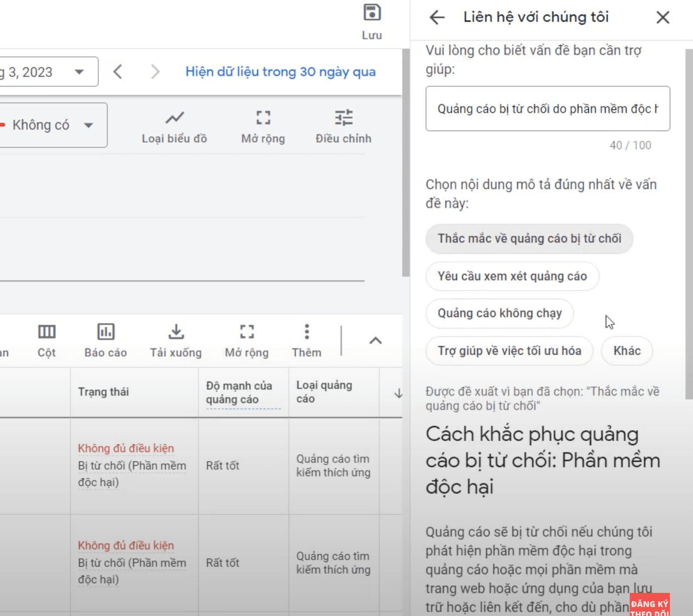Click the Lưu save icon
The height and width of the screenshot is (616, 693).
[x=372, y=14]
